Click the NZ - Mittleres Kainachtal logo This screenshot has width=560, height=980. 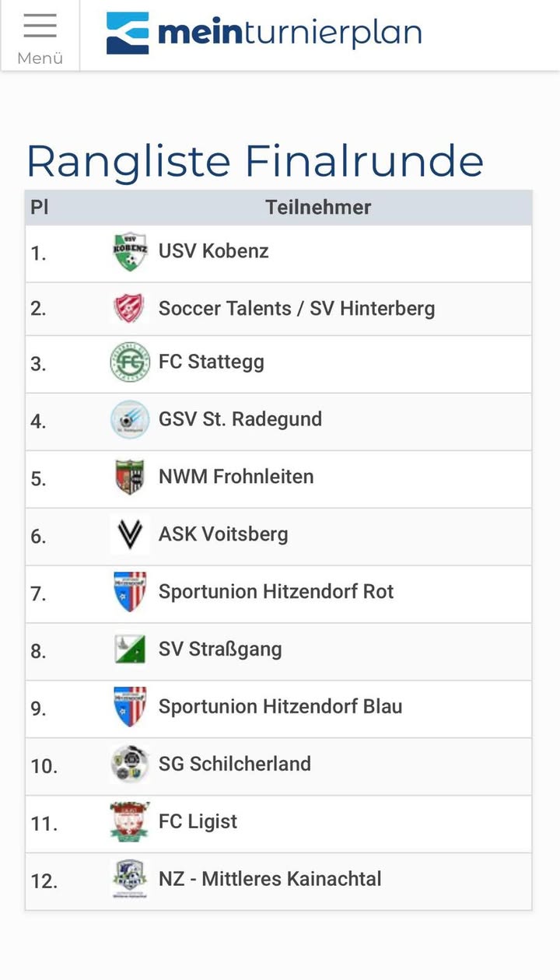pyautogui.click(x=130, y=880)
